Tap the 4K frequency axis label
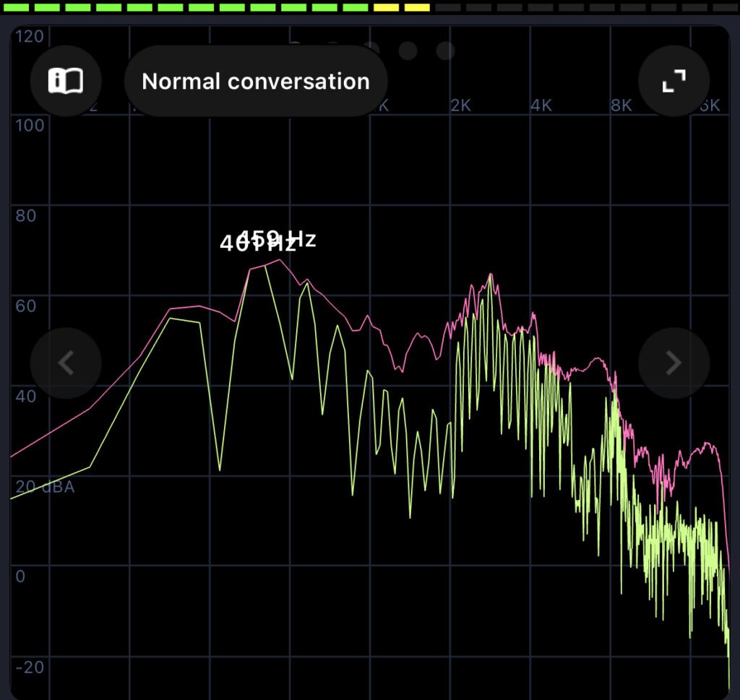Screen dimensions: 740x700 (x=541, y=105)
